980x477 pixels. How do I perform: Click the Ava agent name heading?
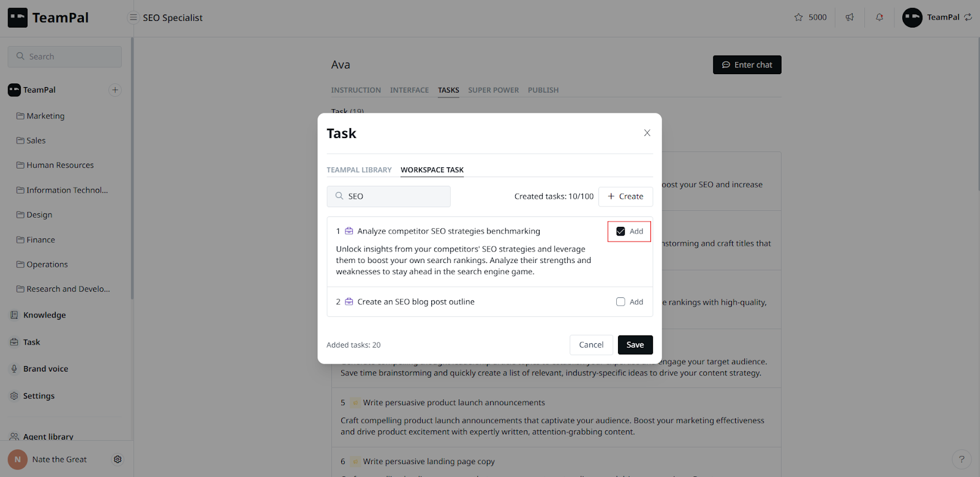coord(341,65)
